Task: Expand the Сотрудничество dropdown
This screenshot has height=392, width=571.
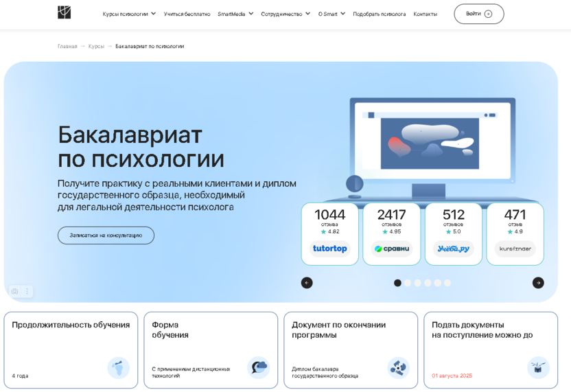Action: (285, 14)
